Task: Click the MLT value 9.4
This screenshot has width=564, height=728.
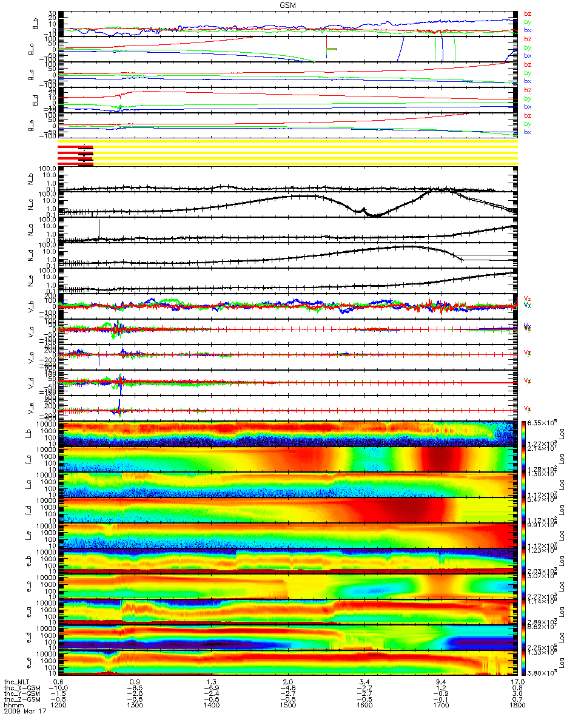Action: click(x=440, y=682)
